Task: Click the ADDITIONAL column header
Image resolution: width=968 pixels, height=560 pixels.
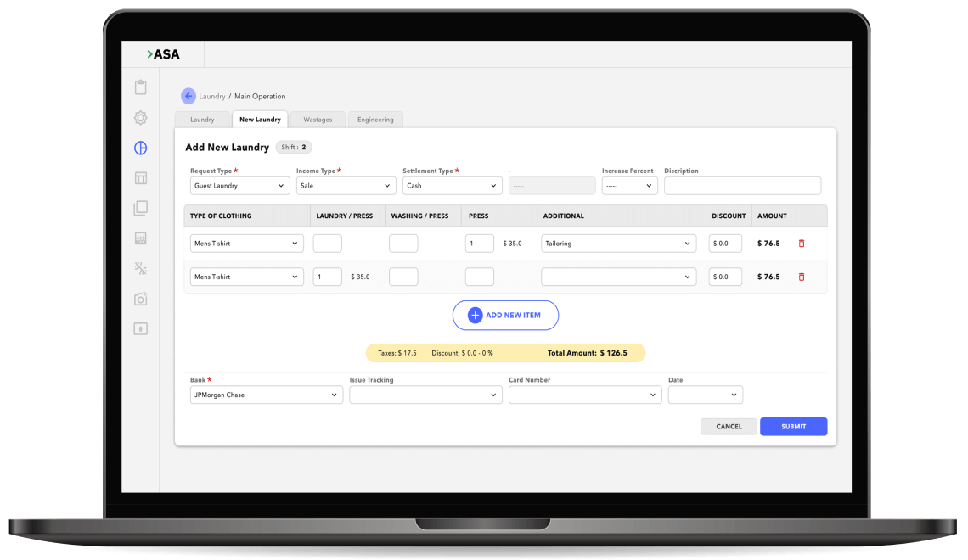Action: coord(564,216)
